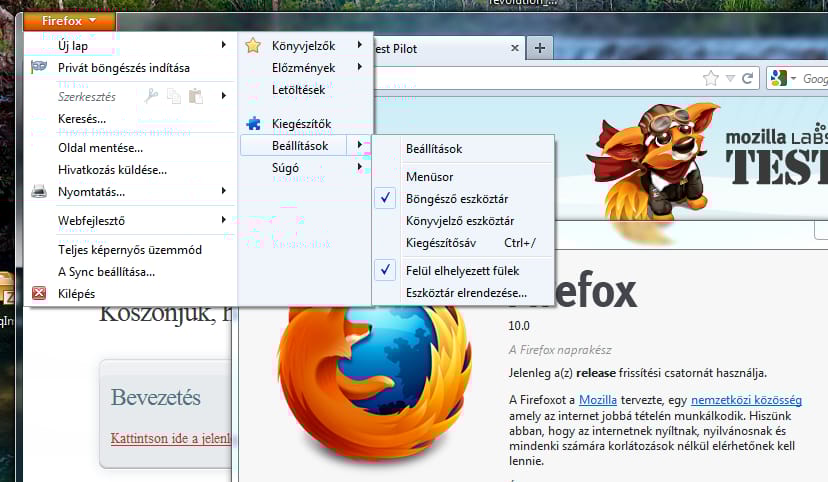
Task: Open the address bar history dropdown arrow
Action: click(730, 79)
